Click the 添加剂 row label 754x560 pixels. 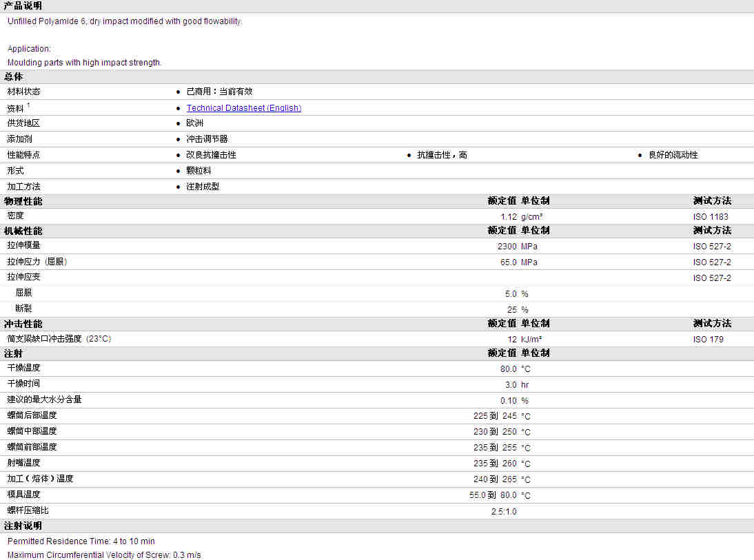pos(20,139)
